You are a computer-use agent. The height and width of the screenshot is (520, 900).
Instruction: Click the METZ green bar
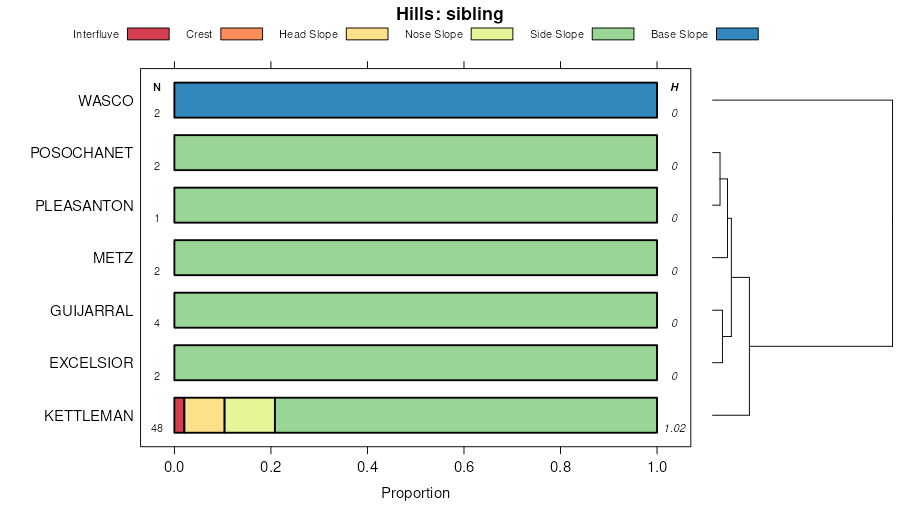(415, 257)
